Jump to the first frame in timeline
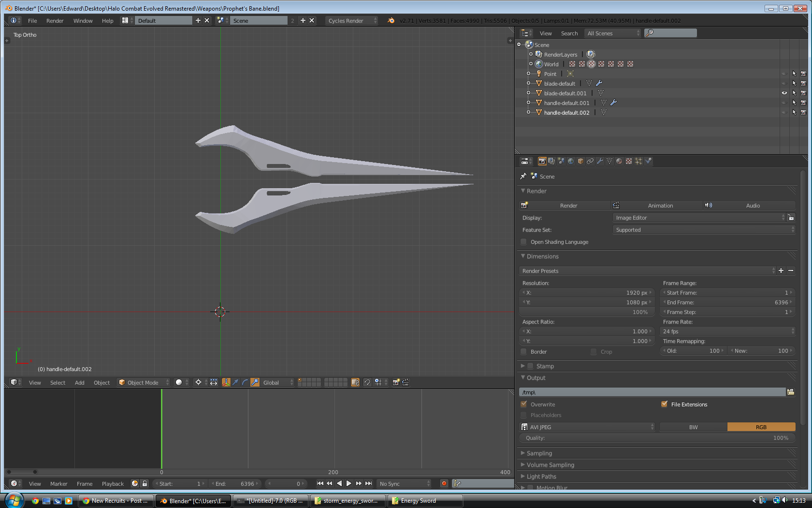Screen dimensions: 812x508 coord(319,483)
